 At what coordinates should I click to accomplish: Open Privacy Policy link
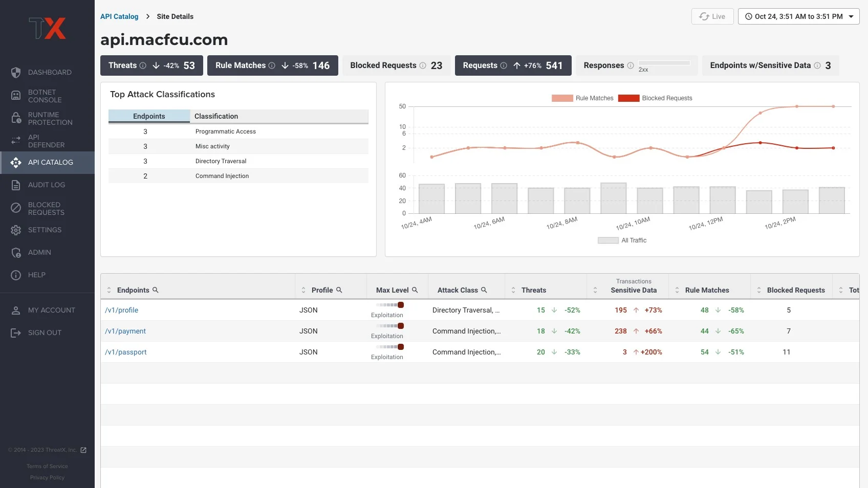pyautogui.click(x=47, y=477)
